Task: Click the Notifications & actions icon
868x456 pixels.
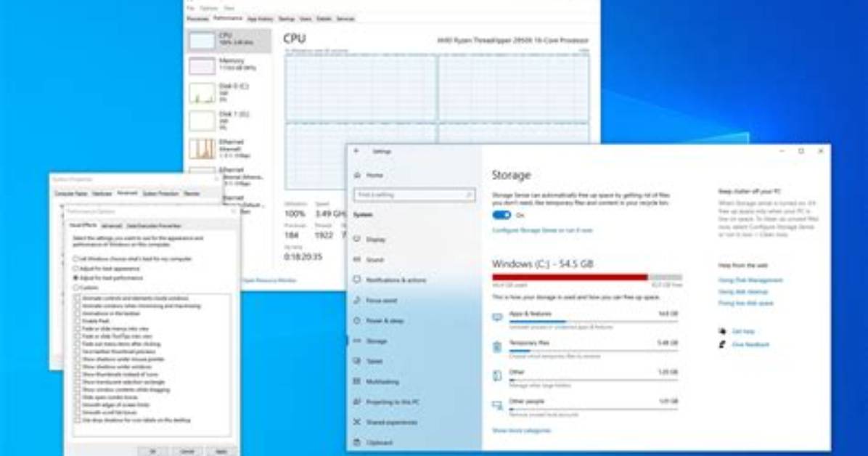Action: click(x=357, y=280)
